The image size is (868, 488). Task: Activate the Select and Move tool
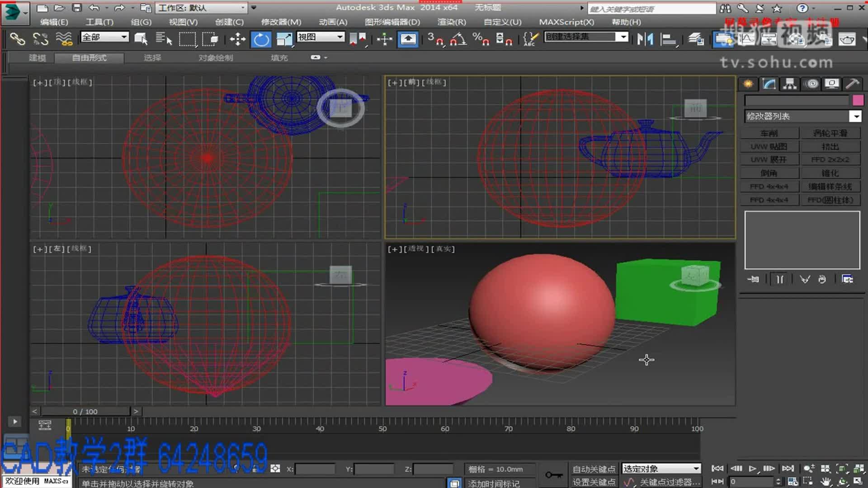pyautogui.click(x=237, y=39)
